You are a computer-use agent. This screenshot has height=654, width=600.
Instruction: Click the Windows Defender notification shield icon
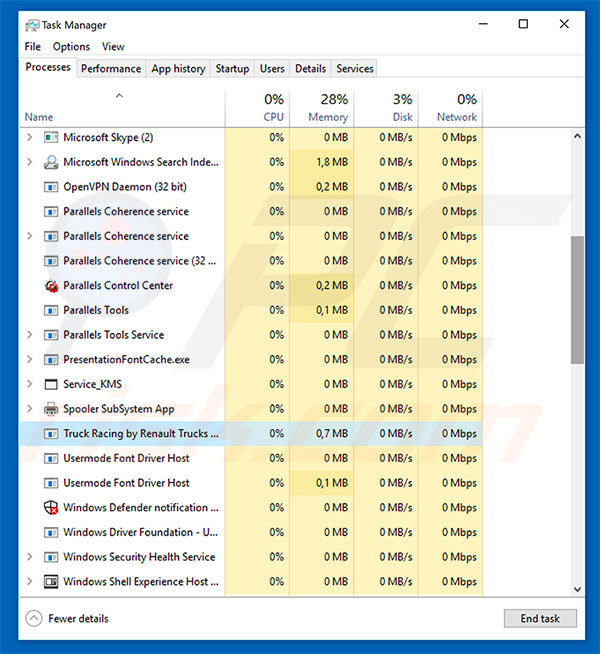point(51,508)
